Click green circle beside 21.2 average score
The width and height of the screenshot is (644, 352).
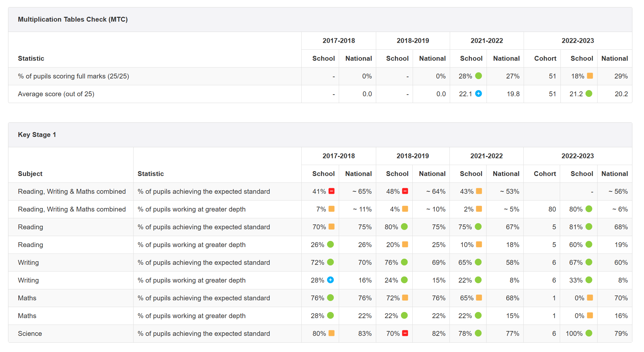(x=589, y=94)
